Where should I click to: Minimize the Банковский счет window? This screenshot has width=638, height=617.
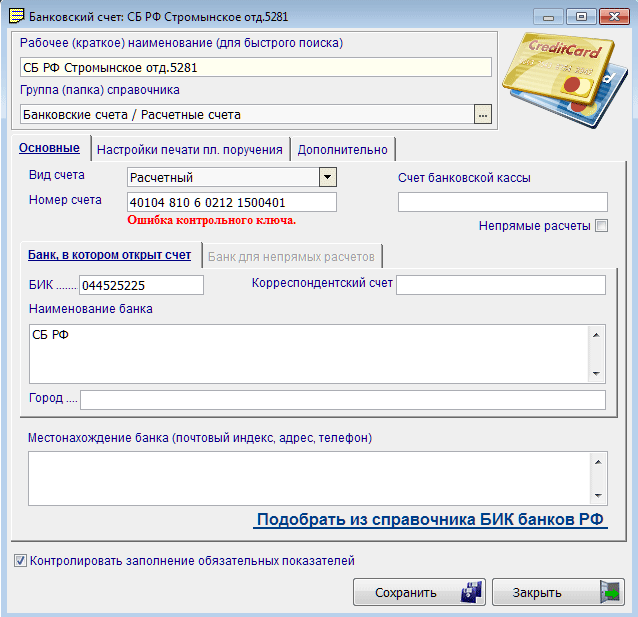(x=548, y=17)
